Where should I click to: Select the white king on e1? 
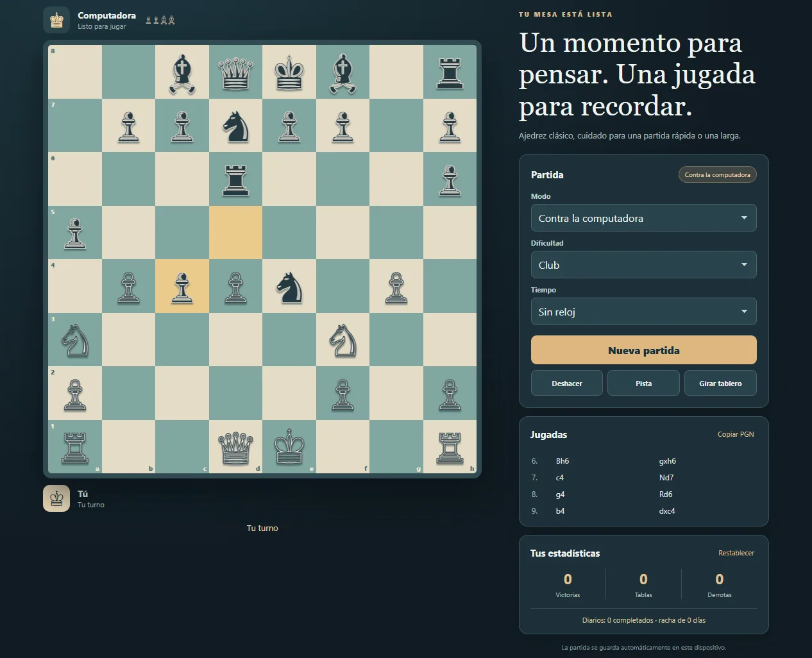[289, 446]
